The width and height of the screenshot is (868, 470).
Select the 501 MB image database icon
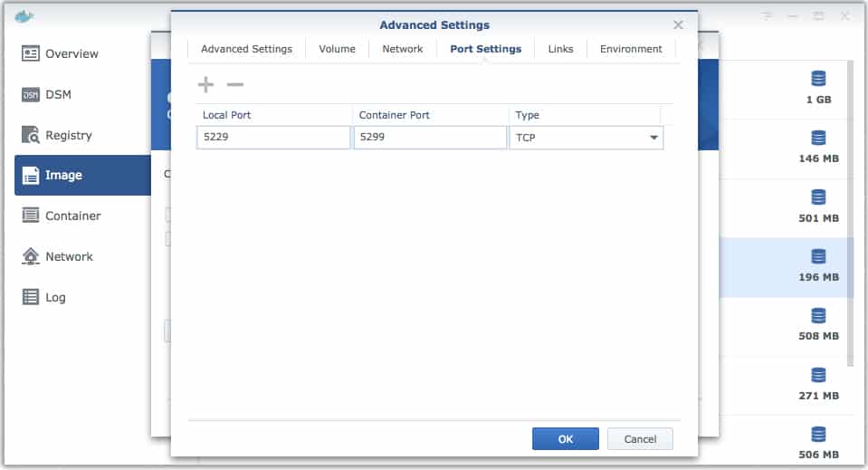tap(818, 197)
